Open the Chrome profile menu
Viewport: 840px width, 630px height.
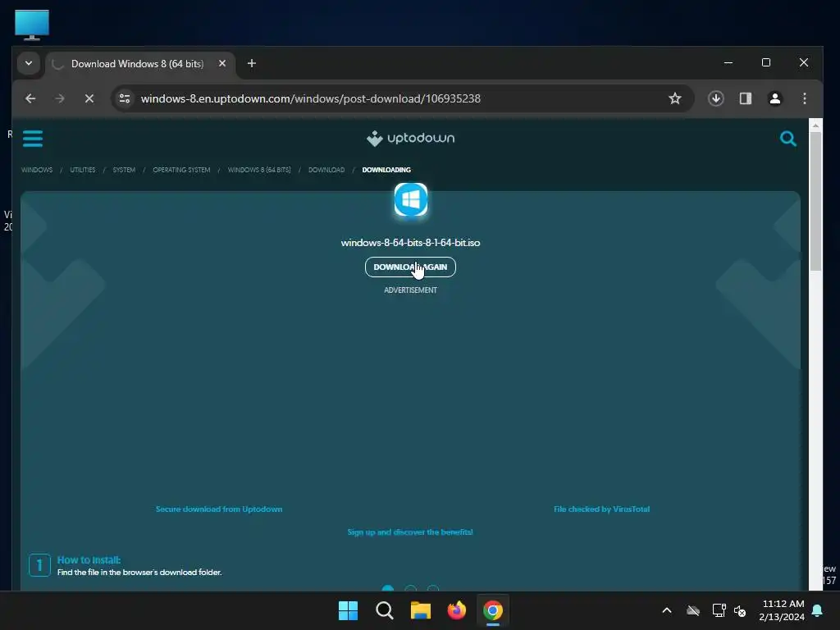[x=774, y=98]
